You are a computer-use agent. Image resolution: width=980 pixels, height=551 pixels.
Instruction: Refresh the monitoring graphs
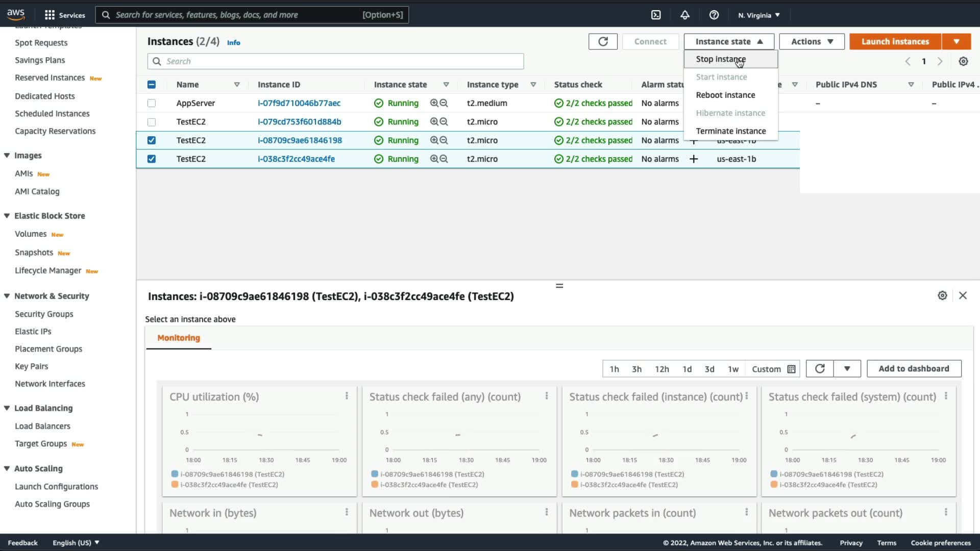point(820,368)
